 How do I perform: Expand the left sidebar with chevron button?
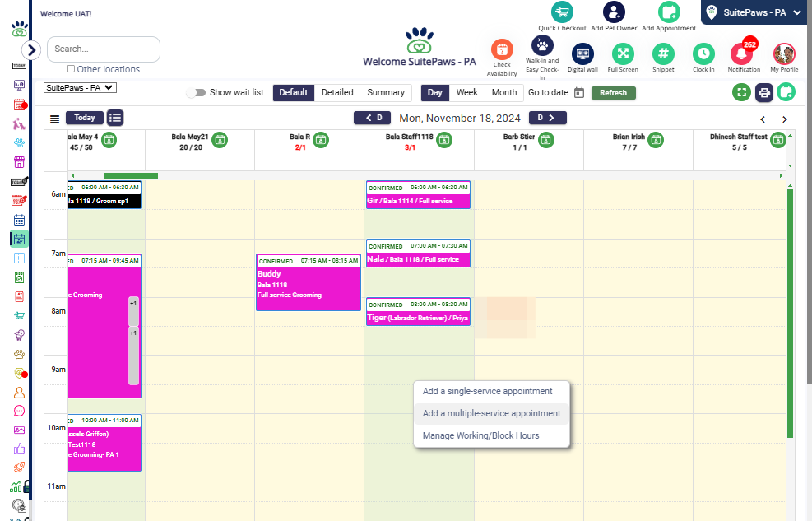31,49
